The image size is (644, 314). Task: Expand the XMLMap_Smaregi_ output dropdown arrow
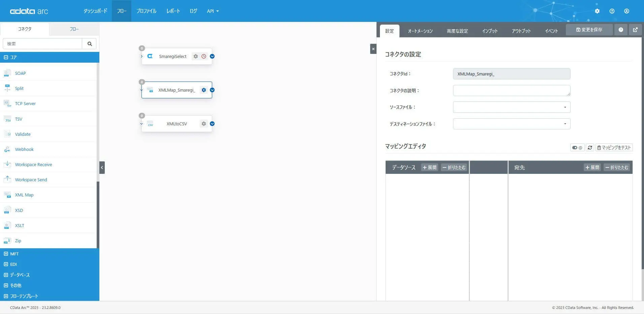pyautogui.click(x=212, y=90)
